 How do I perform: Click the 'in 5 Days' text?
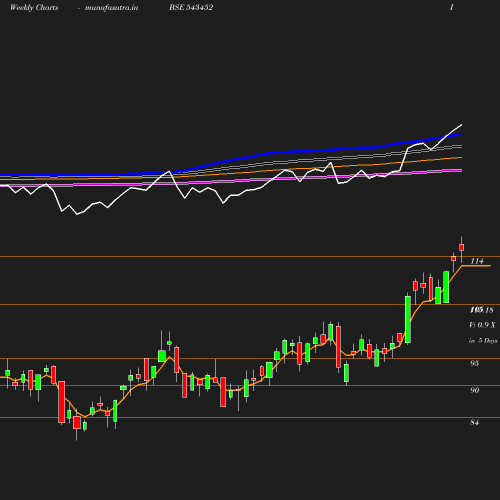click(x=483, y=340)
